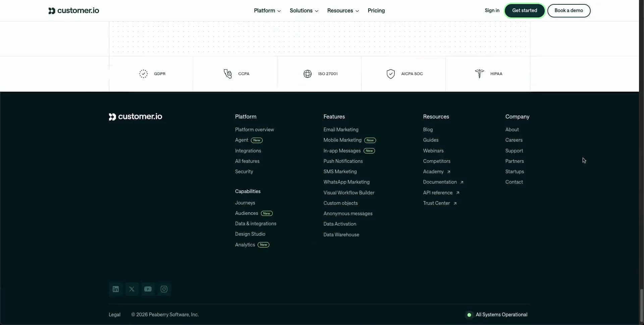Open the LinkedIn social icon
This screenshot has height=325, width=644.
(x=116, y=289)
